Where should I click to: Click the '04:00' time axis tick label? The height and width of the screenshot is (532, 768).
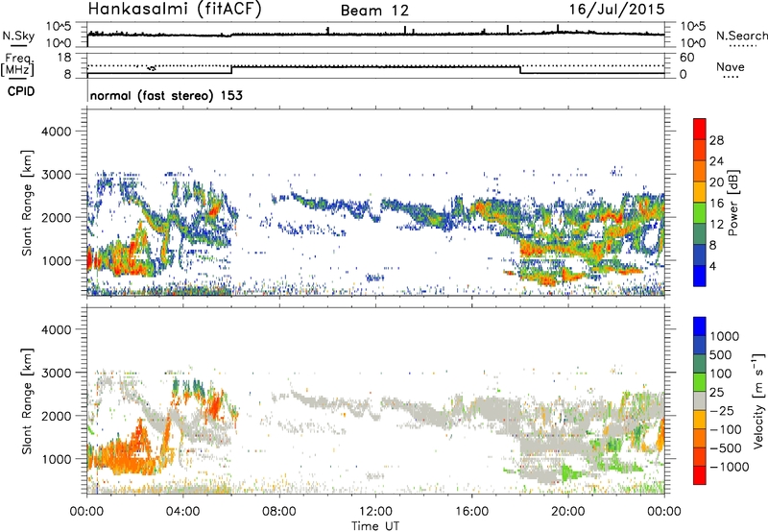182,512
